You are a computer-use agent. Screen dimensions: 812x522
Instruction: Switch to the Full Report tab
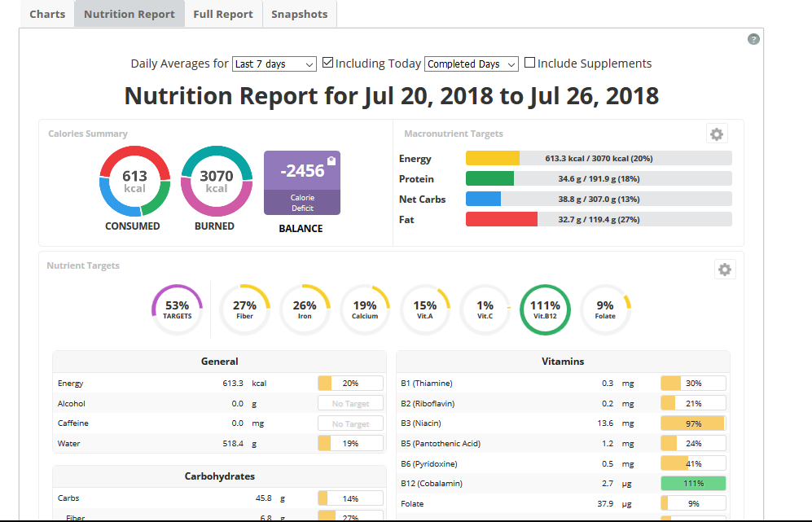(x=223, y=14)
